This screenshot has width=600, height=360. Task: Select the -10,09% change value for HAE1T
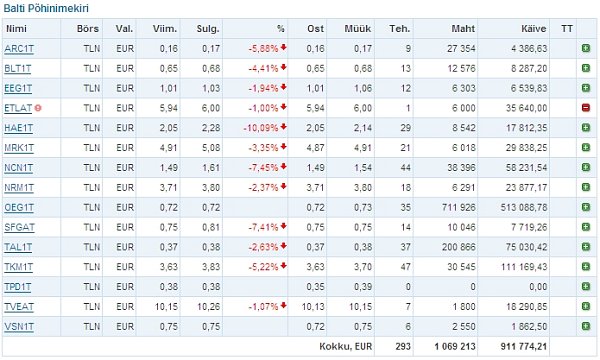coord(261,128)
